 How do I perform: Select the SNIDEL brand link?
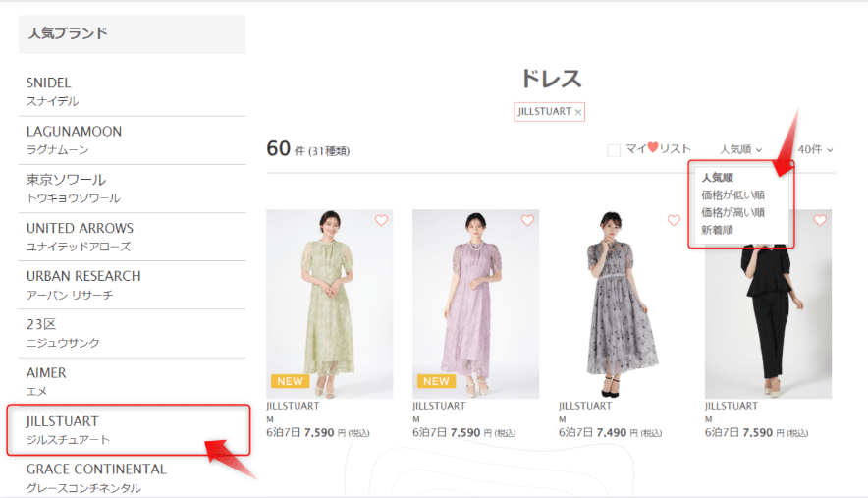pos(133,92)
